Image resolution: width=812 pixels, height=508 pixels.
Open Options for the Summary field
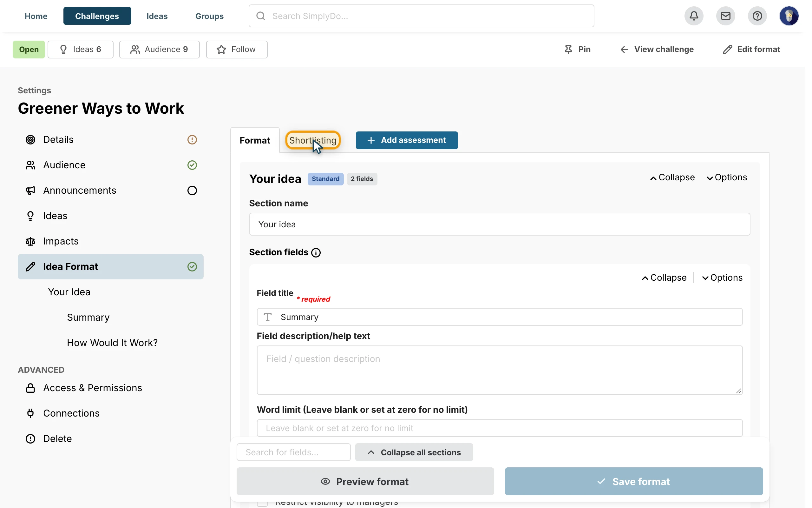[x=722, y=277]
